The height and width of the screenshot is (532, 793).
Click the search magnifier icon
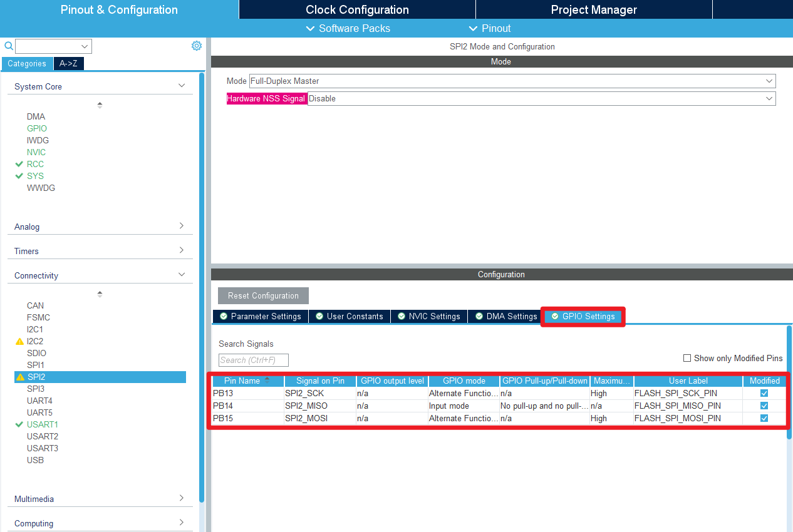click(9, 46)
